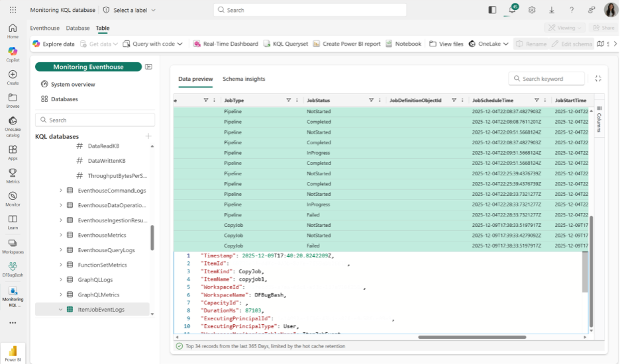The image size is (620, 364).
Task: Open Real-Time Dashboard from toolbar
Action: pos(225,44)
